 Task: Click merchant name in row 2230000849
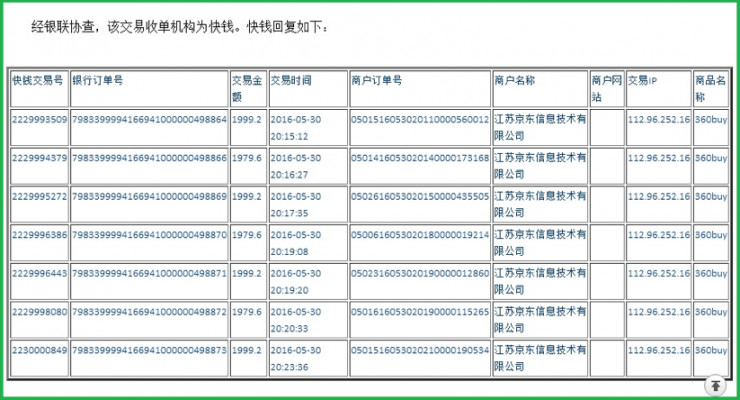[x=540, y=358]
